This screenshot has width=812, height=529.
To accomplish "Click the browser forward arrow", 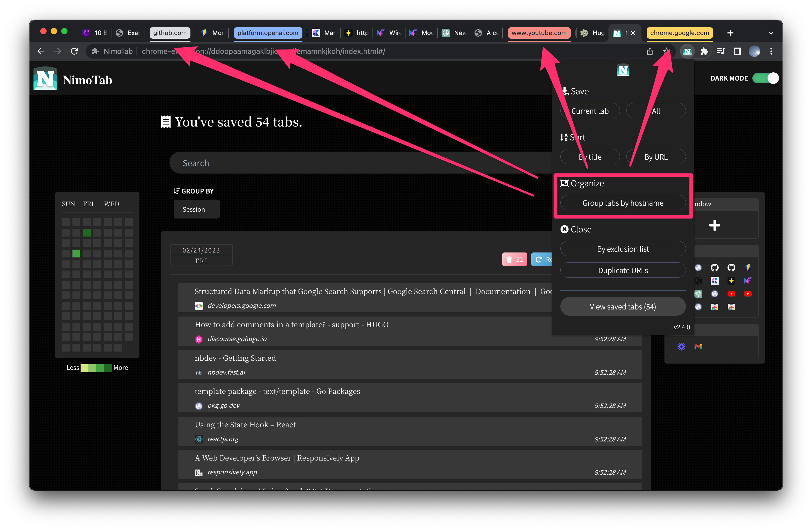I will coord(57,51).
